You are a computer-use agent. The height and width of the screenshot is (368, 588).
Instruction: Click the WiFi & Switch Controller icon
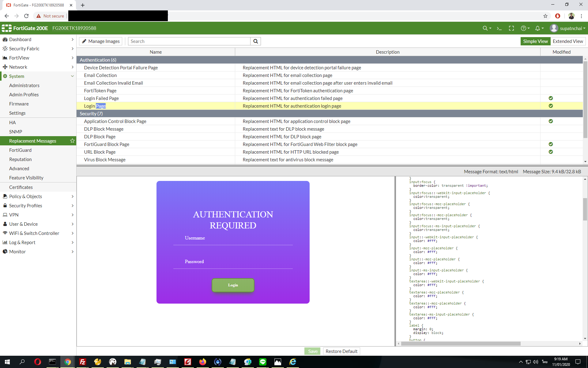click(5, 233)
